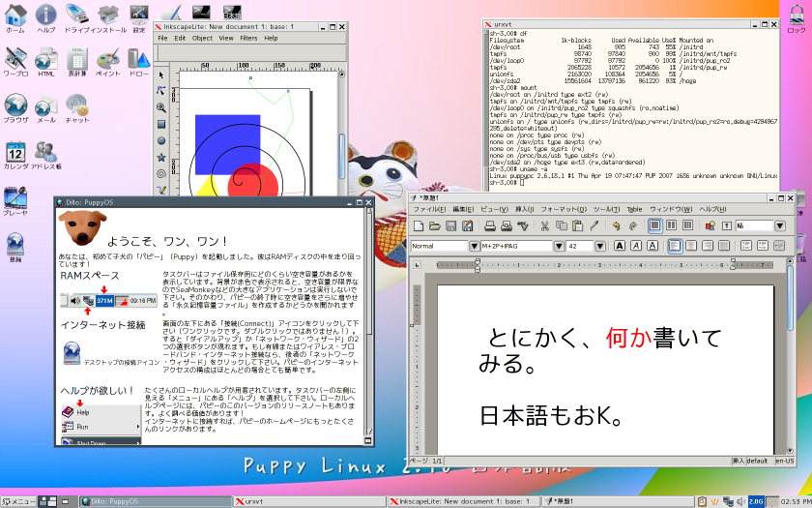Click the Help item in Dillo page
The height and width of the screenshot is (508, 812).
point(83,412)
